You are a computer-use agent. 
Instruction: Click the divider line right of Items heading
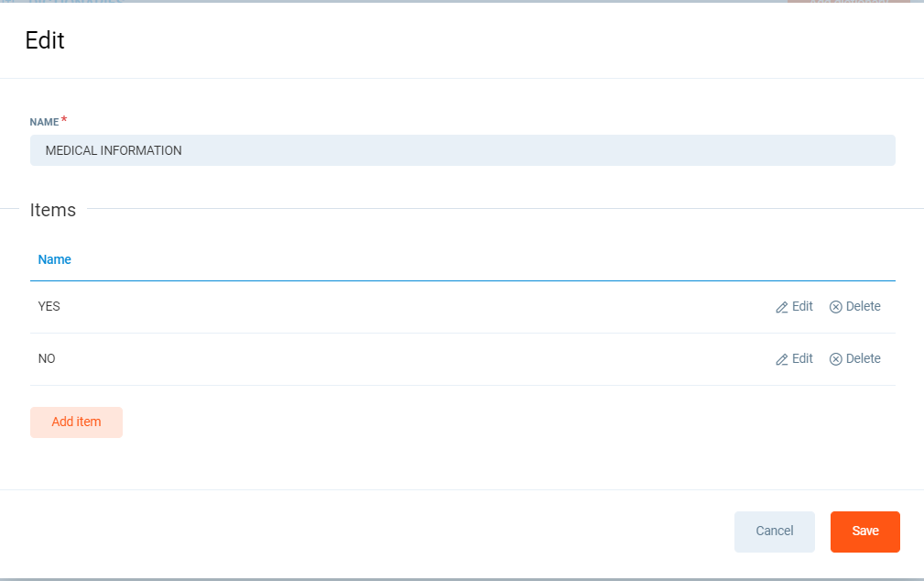[x=504, y=209]
